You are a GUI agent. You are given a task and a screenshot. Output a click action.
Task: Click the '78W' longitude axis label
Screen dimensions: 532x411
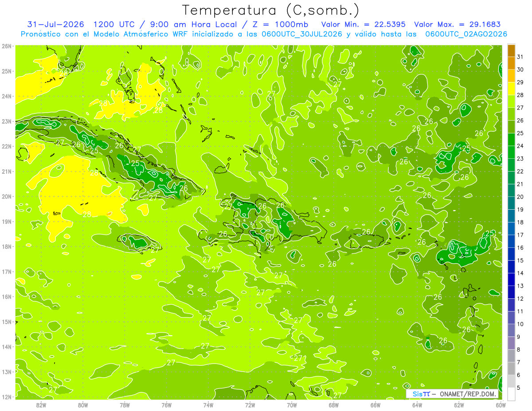point(125,405)
